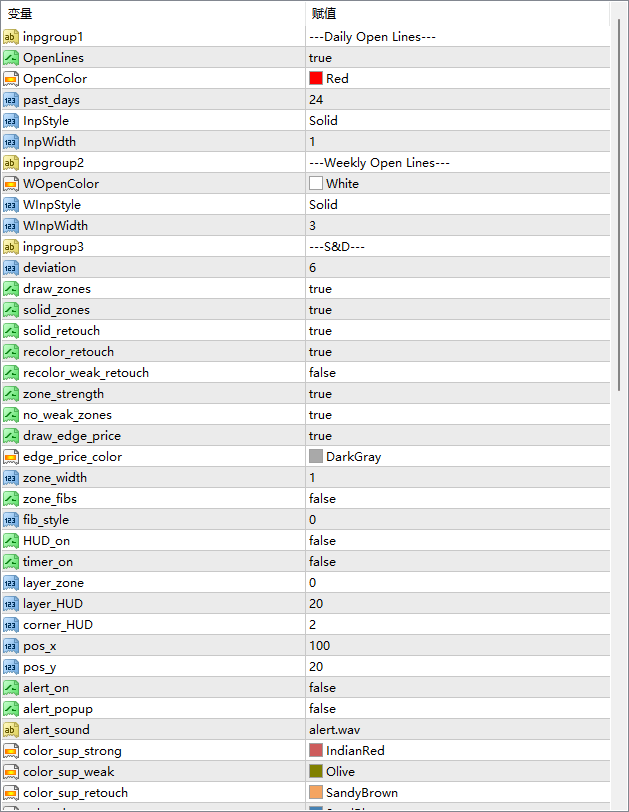Toggle the alert_popup false value

click(458, 709)
